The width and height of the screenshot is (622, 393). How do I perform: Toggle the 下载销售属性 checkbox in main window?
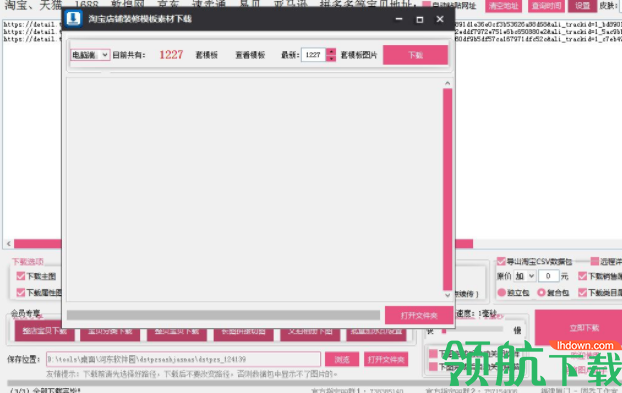(582, 276)
